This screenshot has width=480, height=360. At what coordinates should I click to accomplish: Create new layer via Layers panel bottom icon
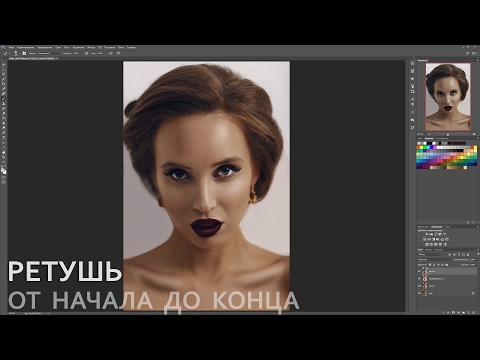[x=468, y=312]
